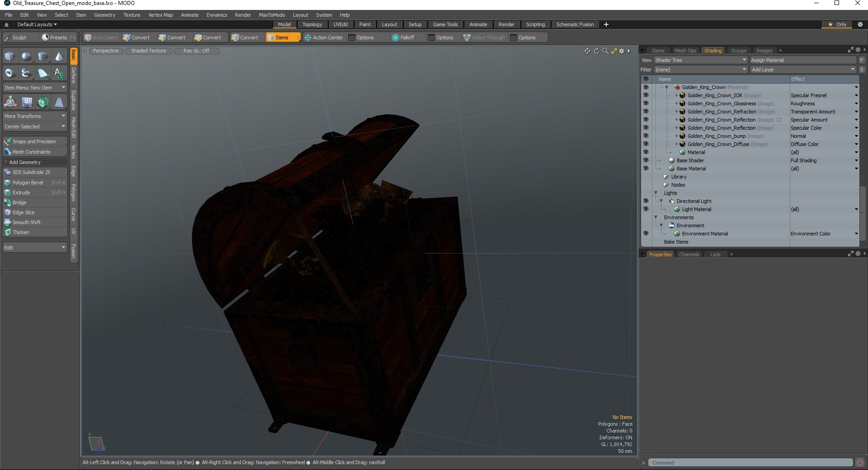Viewport: 868px width, 470px height.
Task: Open the Shader Tree view dropdown
Action: [700, 60]
